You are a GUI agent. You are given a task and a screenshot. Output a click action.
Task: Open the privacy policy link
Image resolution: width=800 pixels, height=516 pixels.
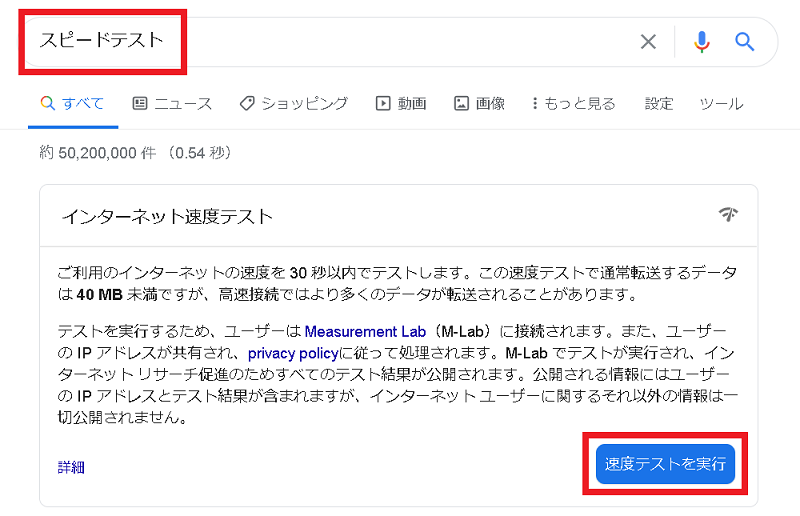(x=291, y=353)
